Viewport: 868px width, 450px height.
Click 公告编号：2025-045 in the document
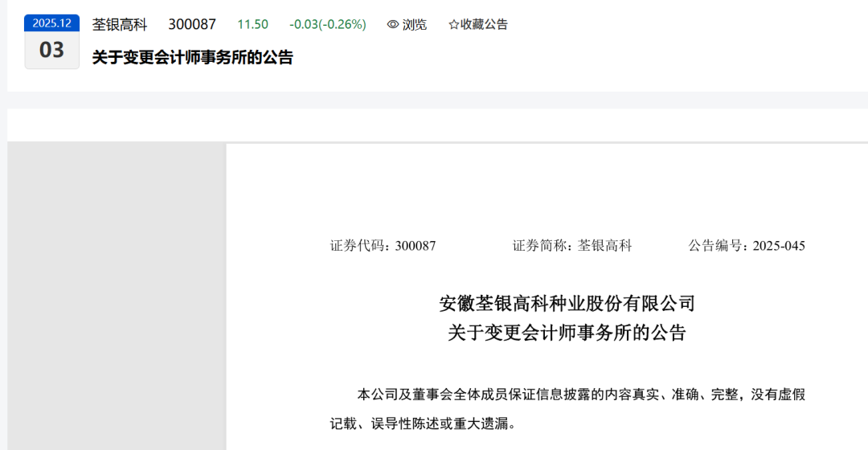point(747,246)
